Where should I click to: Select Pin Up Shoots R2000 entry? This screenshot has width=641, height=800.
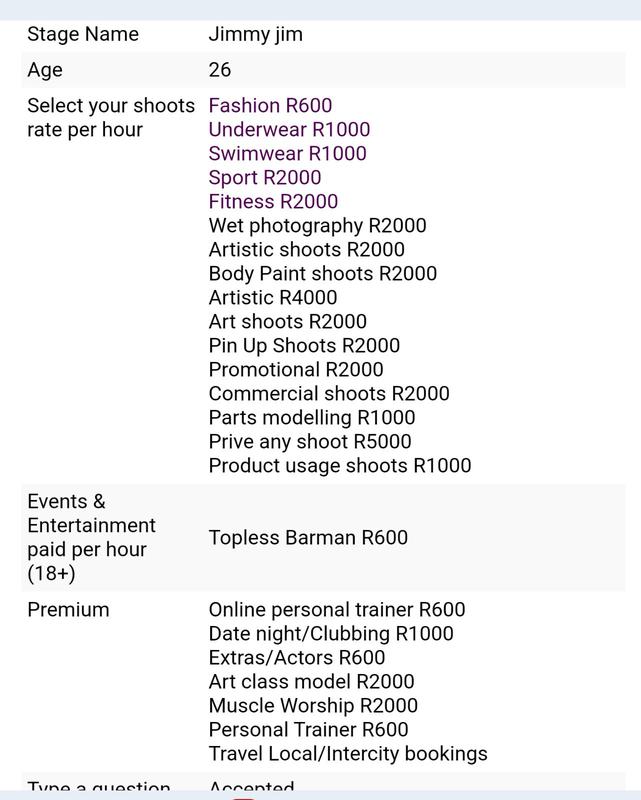304,346
